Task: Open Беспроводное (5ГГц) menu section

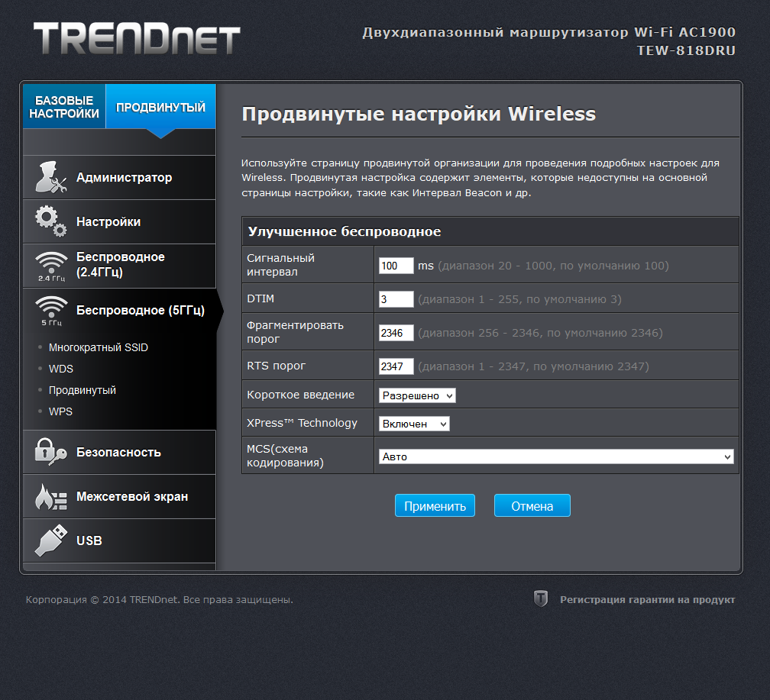Action: coord(119,310)
